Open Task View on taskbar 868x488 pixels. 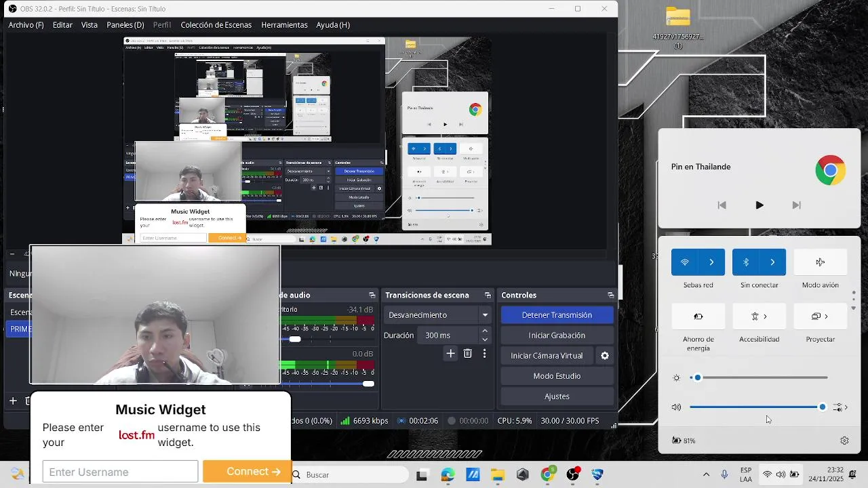pyautogui.click(x=422, y=474)
